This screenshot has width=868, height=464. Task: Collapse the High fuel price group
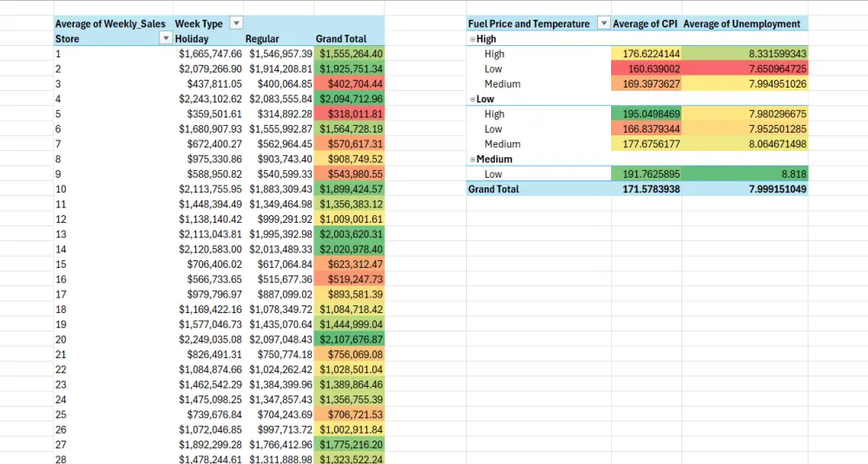[x=472, y=39]
